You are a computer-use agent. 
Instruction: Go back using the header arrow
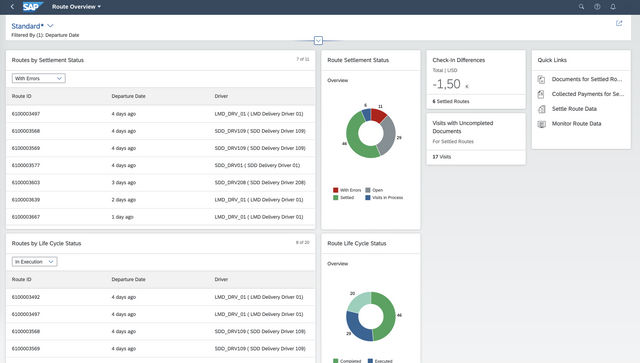click(12, 7)
